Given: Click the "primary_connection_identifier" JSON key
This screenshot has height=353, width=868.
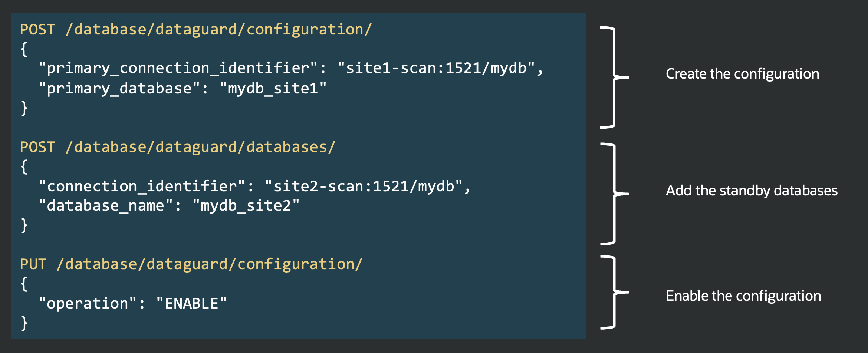Looking at the screenshot, I should (x=178, y=68).
